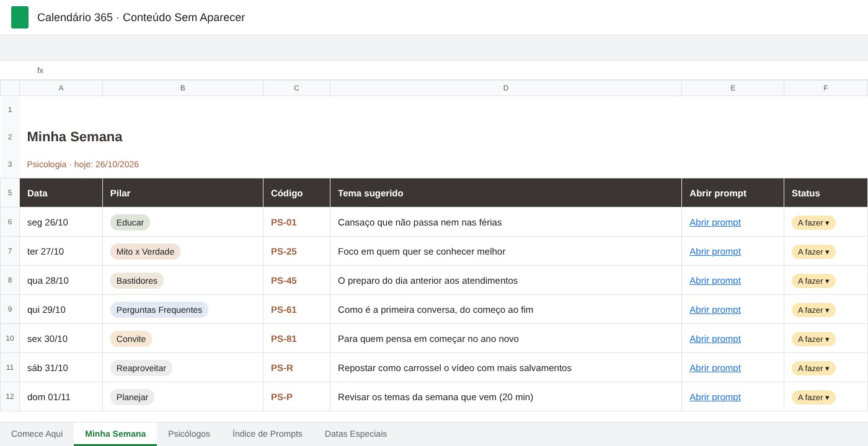Select the qua 28/10 date cell

[x=61, y=280]
